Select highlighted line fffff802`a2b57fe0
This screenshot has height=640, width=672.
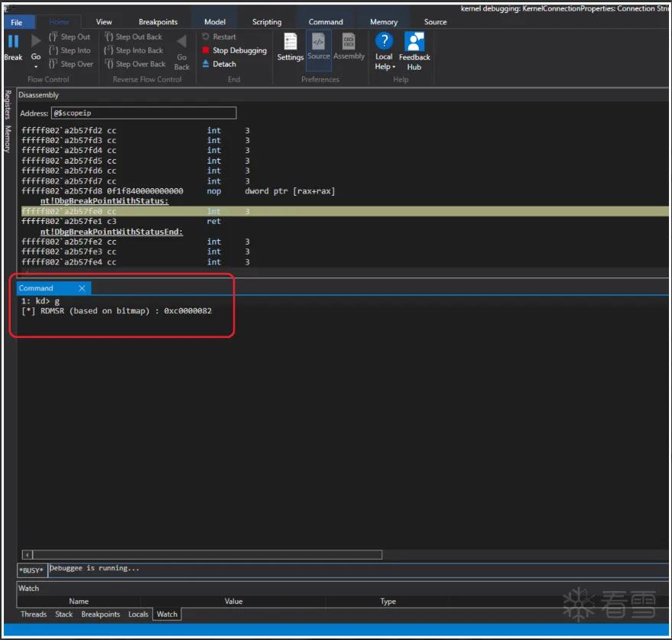tap(345, 211)
